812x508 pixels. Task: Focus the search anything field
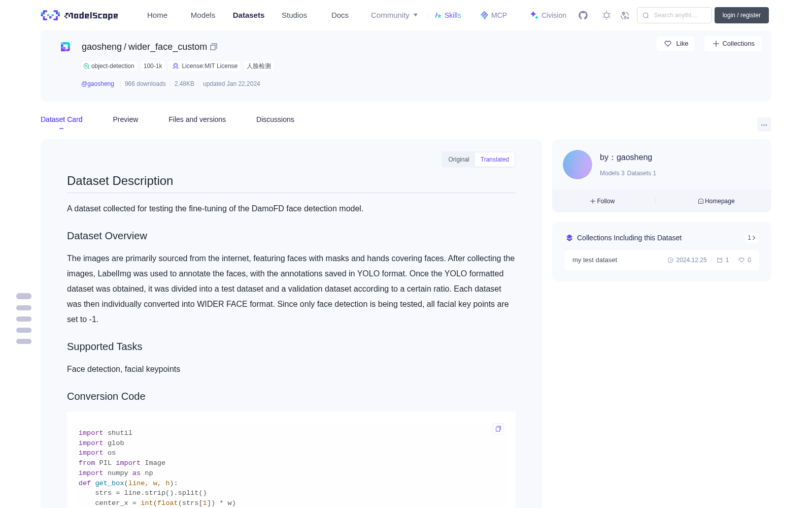pos(674,15)
